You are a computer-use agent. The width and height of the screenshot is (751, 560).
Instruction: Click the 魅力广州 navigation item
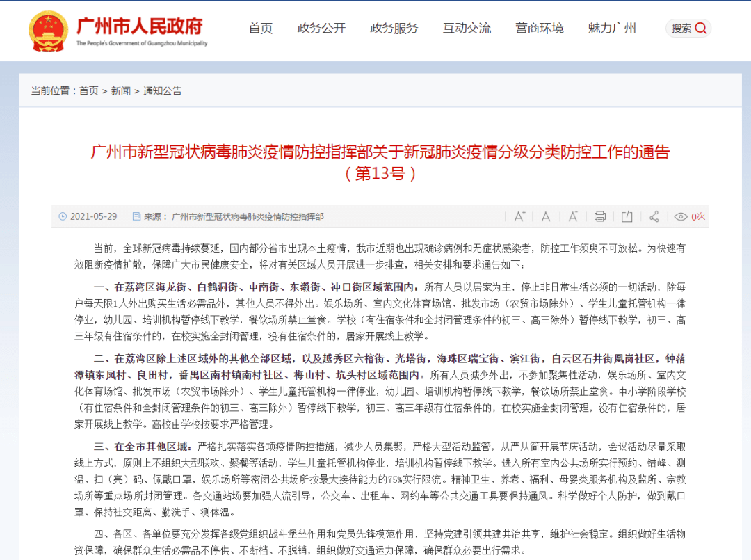611,29
